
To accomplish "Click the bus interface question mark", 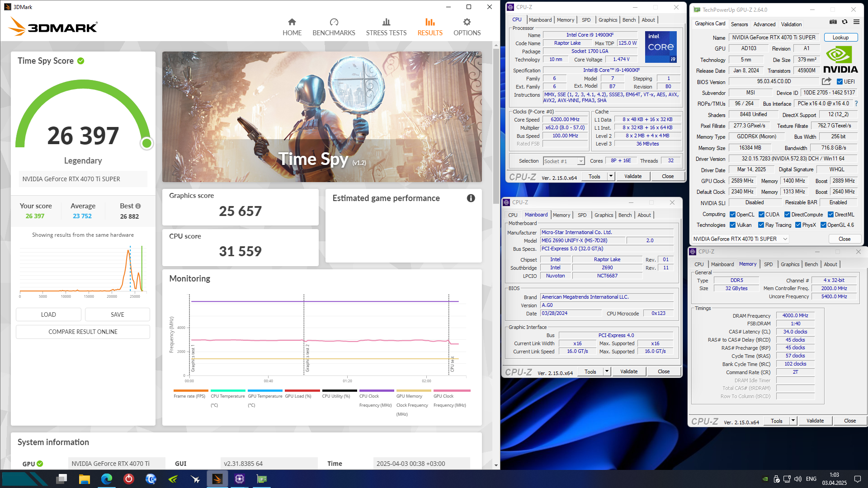I will pos(856,103).
